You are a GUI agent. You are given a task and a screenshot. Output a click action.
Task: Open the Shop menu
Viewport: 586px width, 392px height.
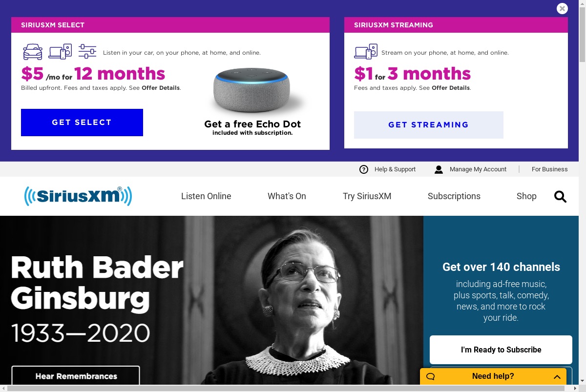[526, 196]
